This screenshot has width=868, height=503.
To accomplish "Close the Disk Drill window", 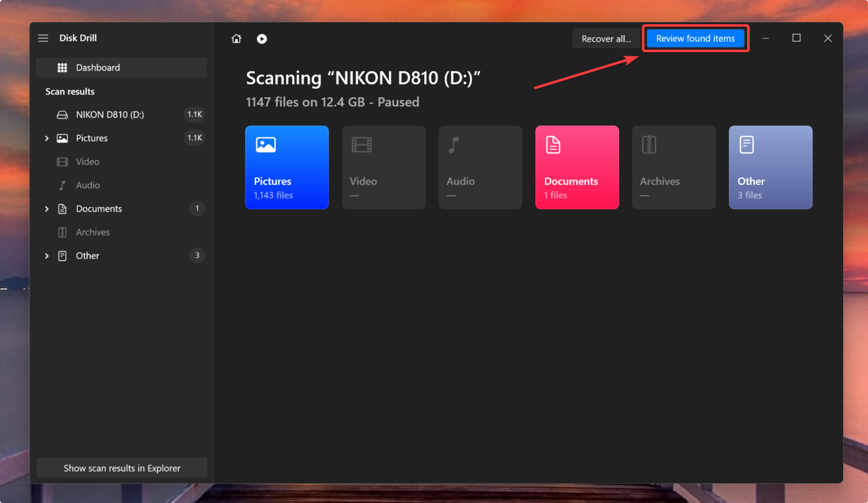I will point(827,39).
